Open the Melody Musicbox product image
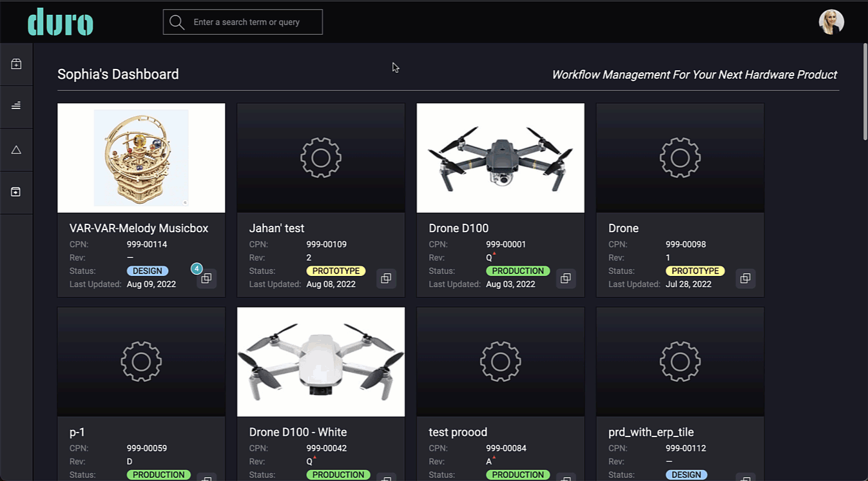Viewport: 868px width, 481px height. [141, 158]
